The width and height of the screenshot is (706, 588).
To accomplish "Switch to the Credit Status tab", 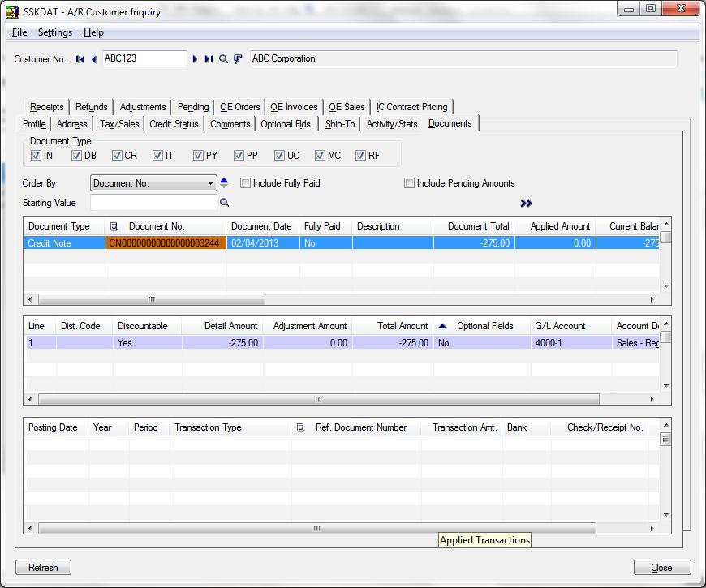I will 174,124.
